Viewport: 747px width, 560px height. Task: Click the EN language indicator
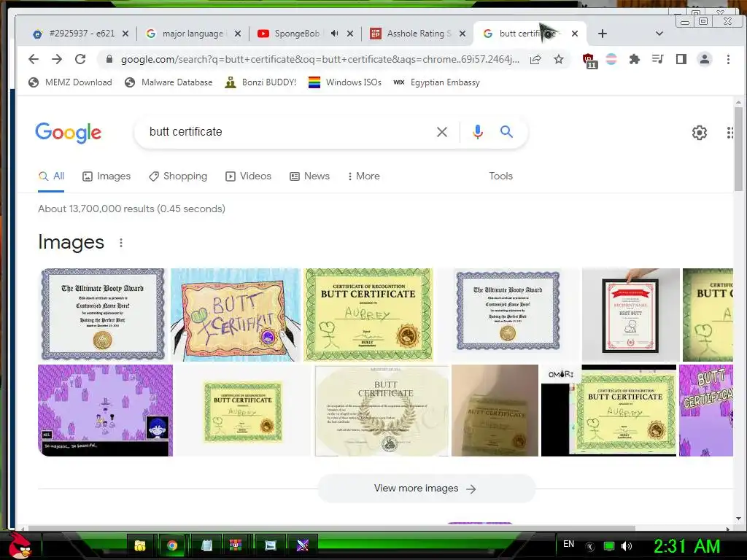[x=568, y=544]
